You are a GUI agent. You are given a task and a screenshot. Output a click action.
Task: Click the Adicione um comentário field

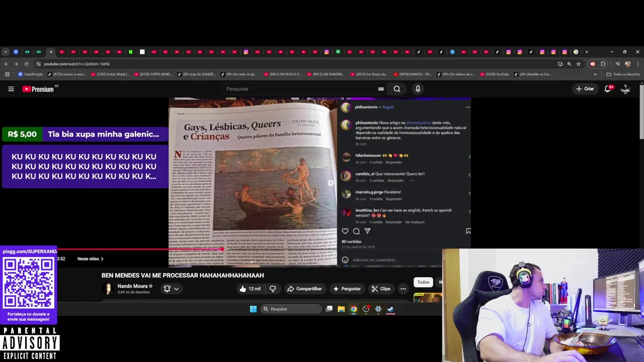pos(375,260)
